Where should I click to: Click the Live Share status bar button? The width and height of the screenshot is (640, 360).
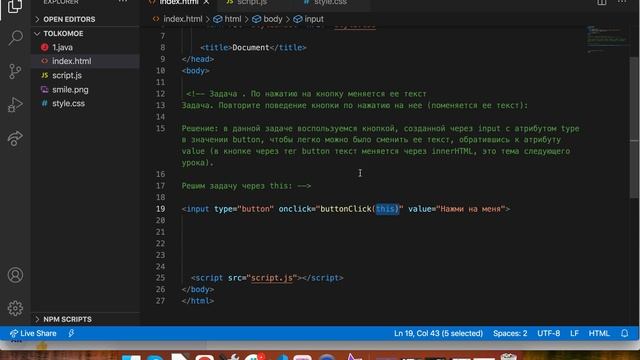click(x=33, y=333)
